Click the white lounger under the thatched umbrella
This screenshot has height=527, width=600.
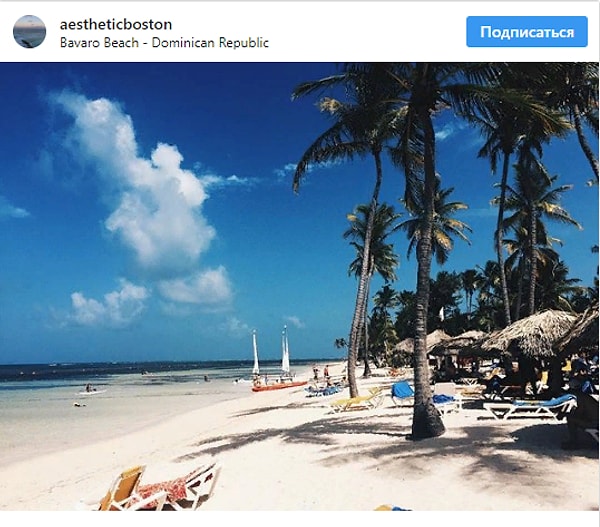click(x=530, y=407)
